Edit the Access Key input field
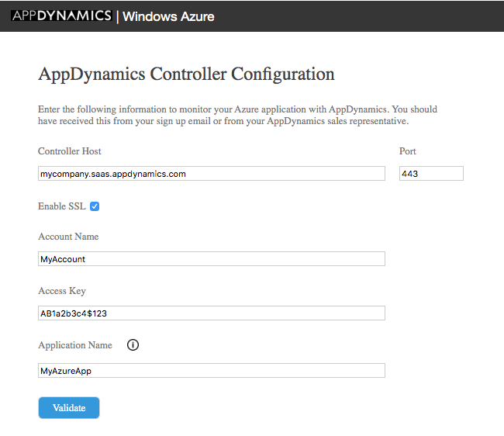504x436 pixels. coord(212,313)
